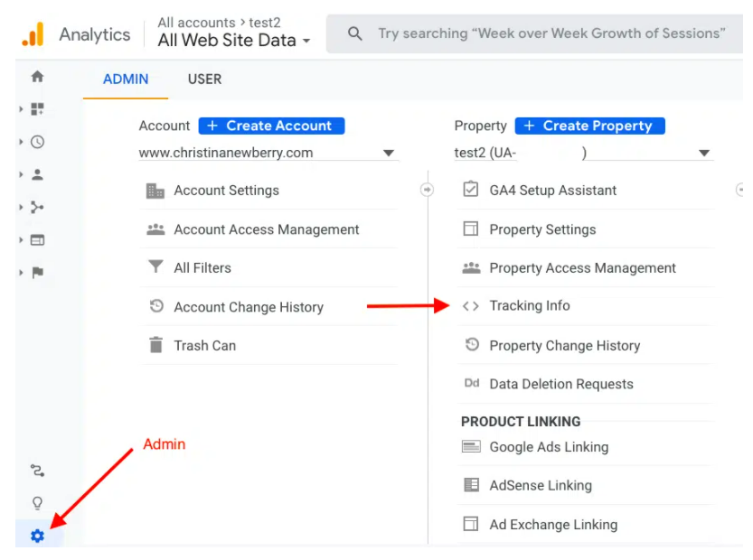The width and height of the screenshot is (753, 560).
Task: Expand the Customization sidebar section arrow
Action: click(x=21, y=109)
